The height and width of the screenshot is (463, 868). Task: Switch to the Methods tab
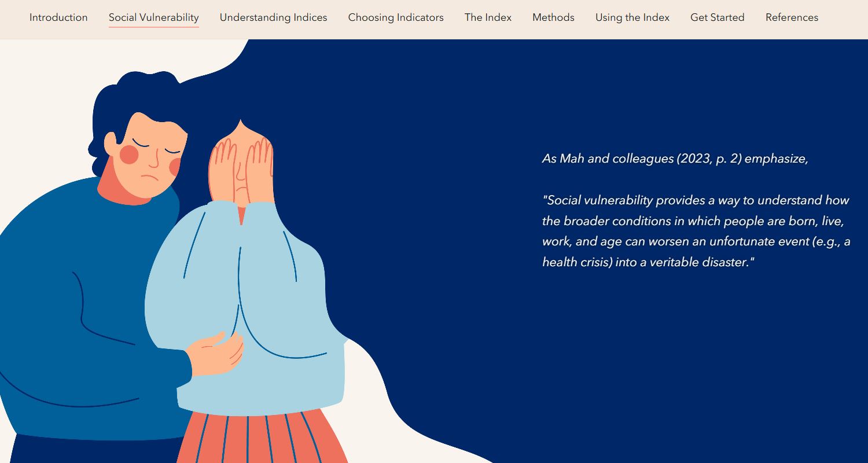point(553,17)
